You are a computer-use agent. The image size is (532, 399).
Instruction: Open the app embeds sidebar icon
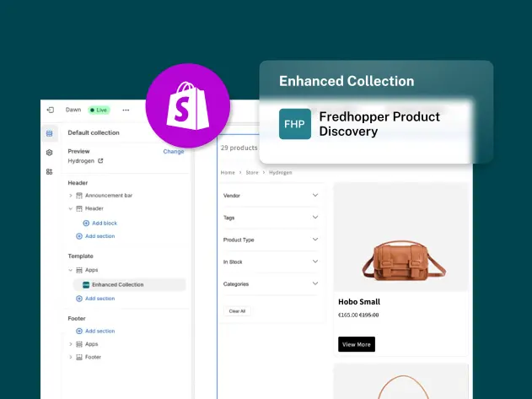50,171
